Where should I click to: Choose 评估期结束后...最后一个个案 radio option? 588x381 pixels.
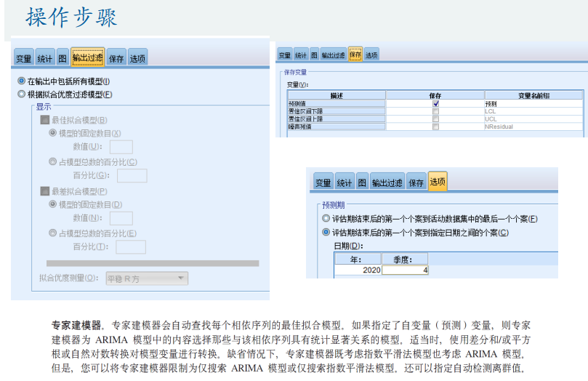[326, 219]
